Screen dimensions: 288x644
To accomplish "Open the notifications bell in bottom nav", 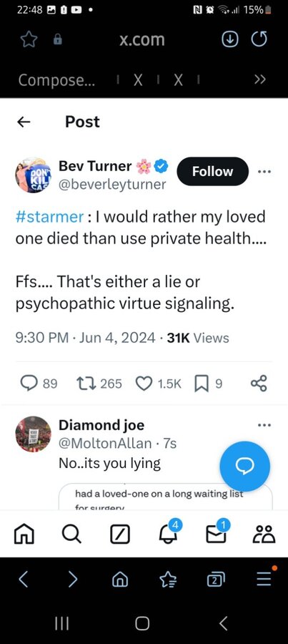I will tap(168, 534).
